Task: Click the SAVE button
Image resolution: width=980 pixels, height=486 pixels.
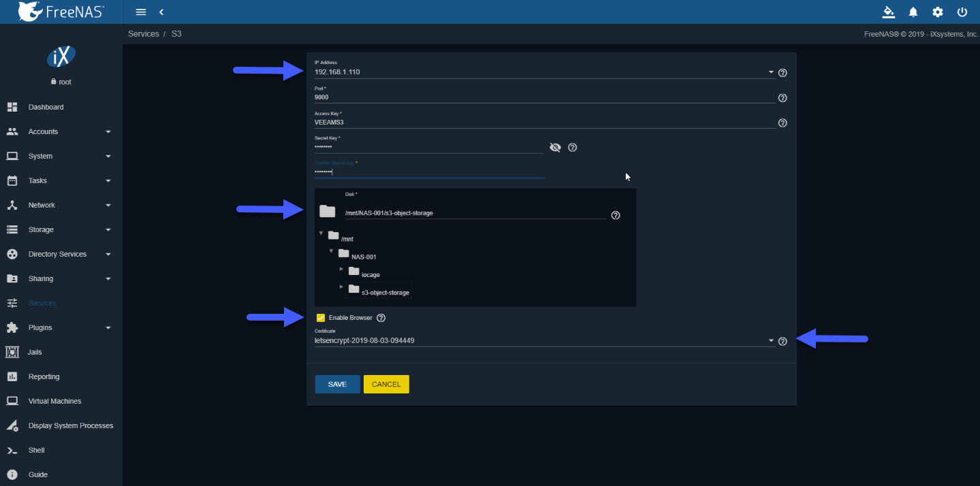Action: point(337,385)
